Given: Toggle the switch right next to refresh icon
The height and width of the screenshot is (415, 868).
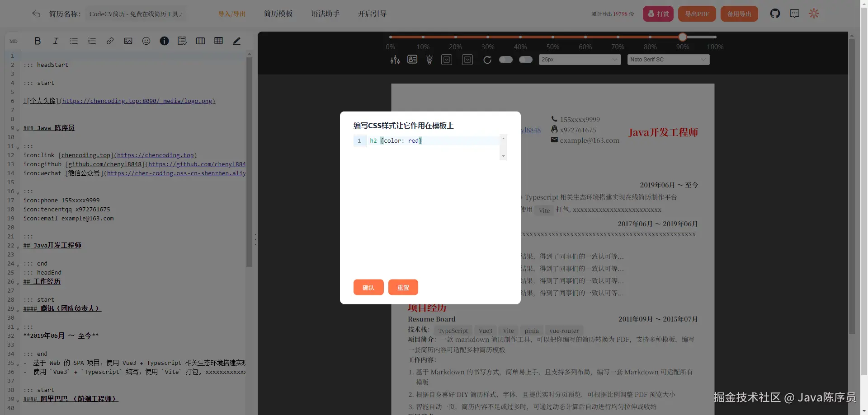Looking at the screenshot, I should [x=506, y=60].
